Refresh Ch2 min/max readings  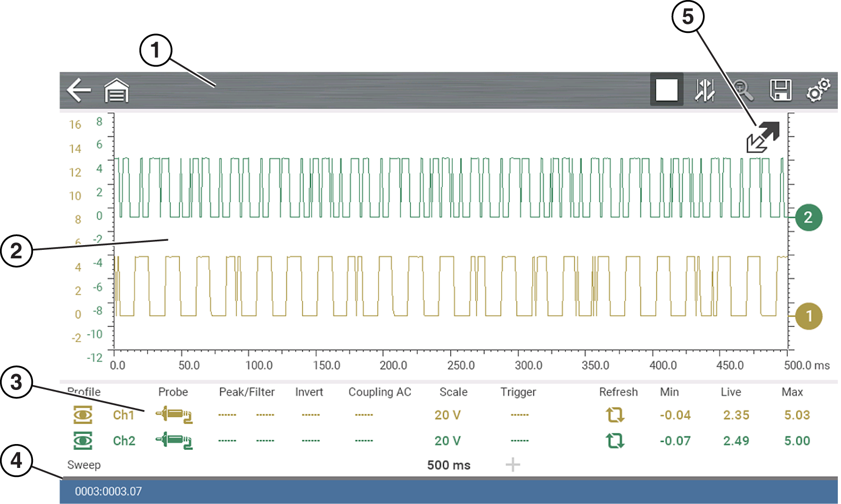[615, 440]
